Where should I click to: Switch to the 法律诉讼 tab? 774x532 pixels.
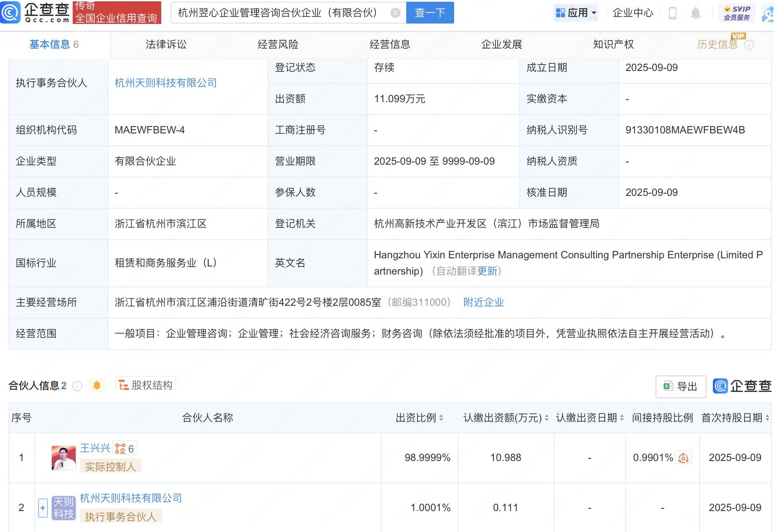[166, 44]
